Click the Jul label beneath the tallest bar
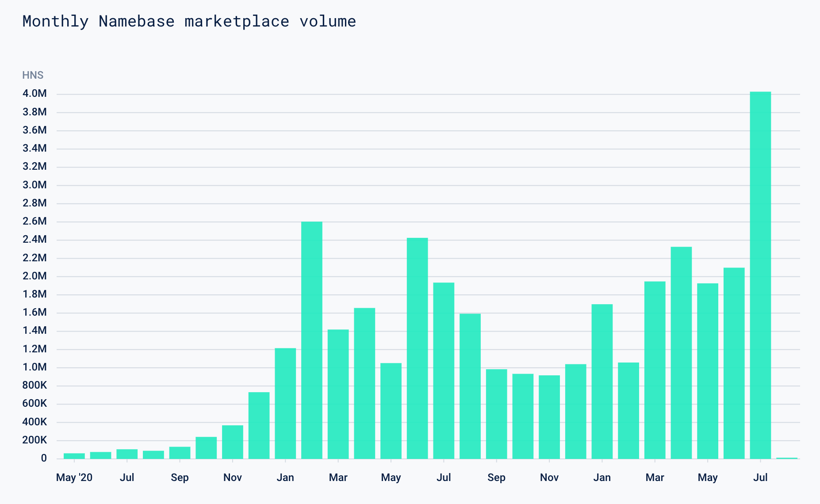The image size is (820, 504). (x=760, y=477)
